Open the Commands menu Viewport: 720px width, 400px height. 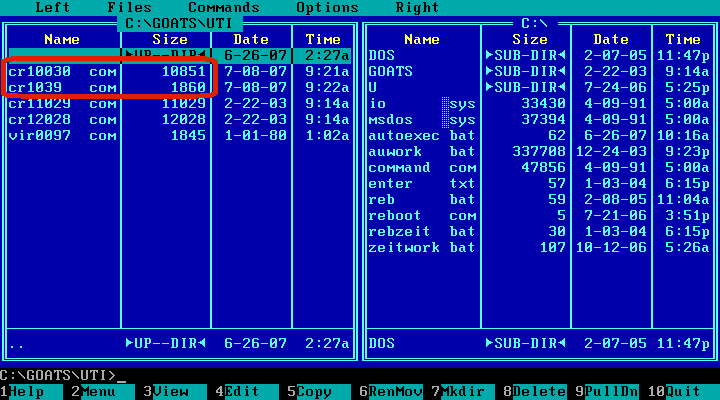coord(224,7)
